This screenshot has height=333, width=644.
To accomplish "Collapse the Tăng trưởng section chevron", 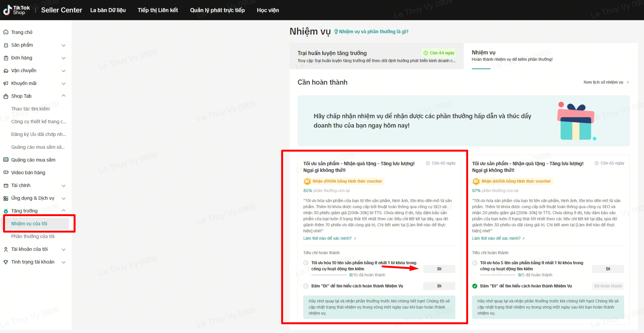I will click(x=64, y=211).
